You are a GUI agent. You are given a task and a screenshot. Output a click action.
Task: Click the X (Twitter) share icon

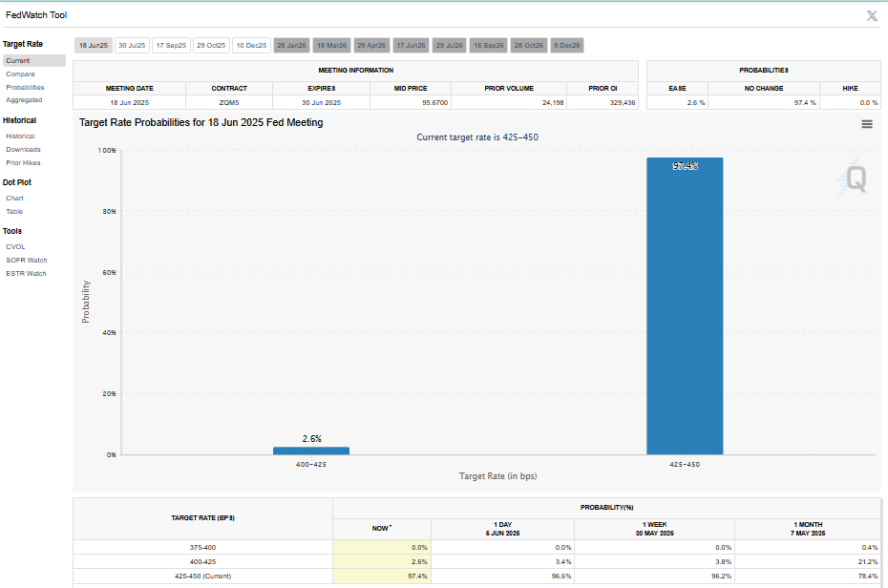(871, 15)
